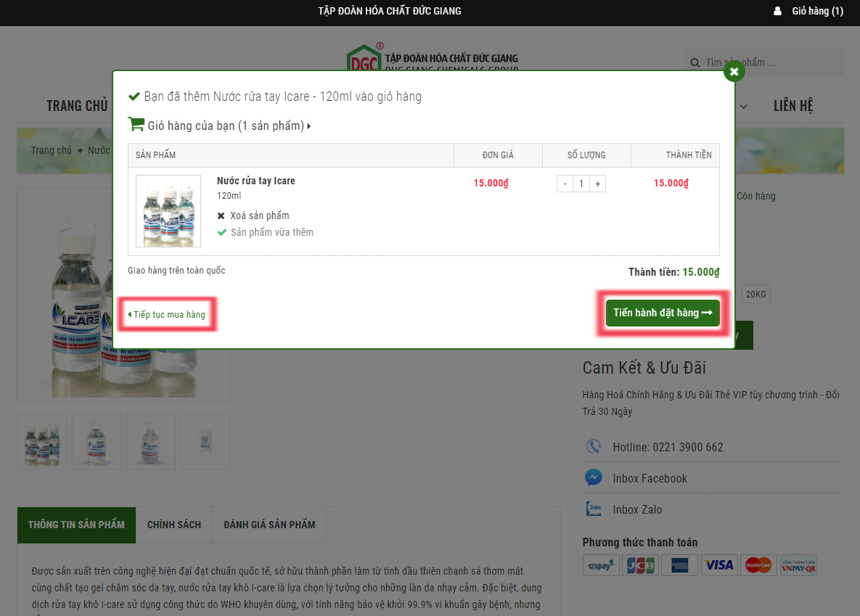
Task: Click the DGC company logo
Action: [433, 57]
